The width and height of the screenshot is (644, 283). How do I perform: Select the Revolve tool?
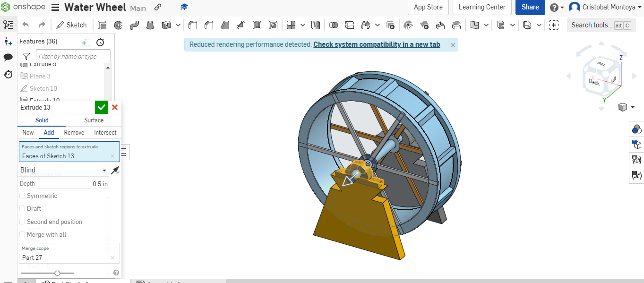point(118,25)
